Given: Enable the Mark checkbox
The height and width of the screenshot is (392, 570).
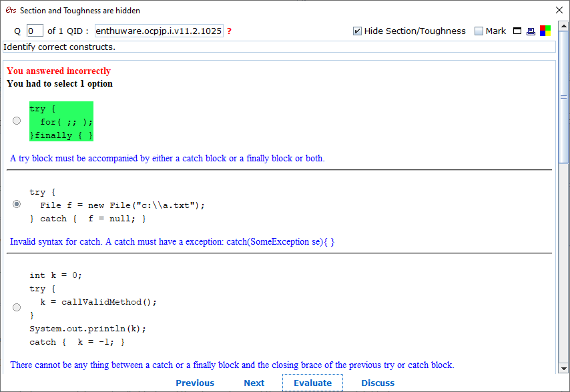Looking at the screenshot, I should tap(479, 31).
